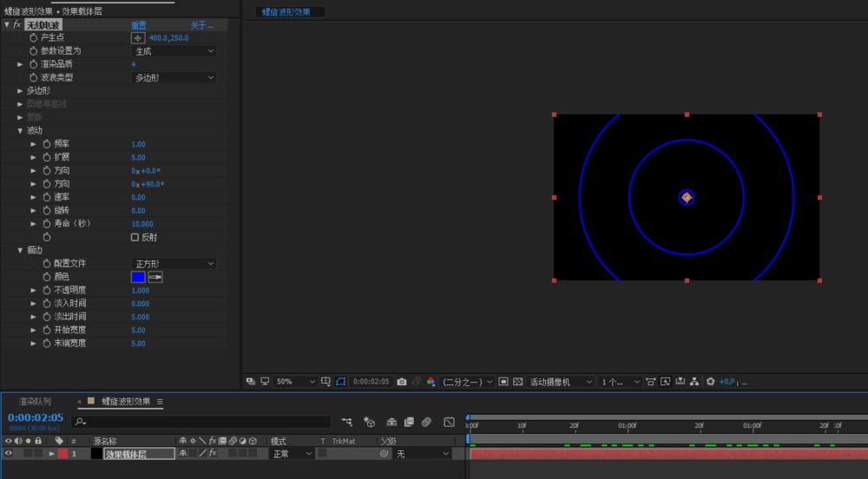This screenshot has width=868, height=479.
Task: Take snapshot with the camera icon
Action: coord(402,382)
